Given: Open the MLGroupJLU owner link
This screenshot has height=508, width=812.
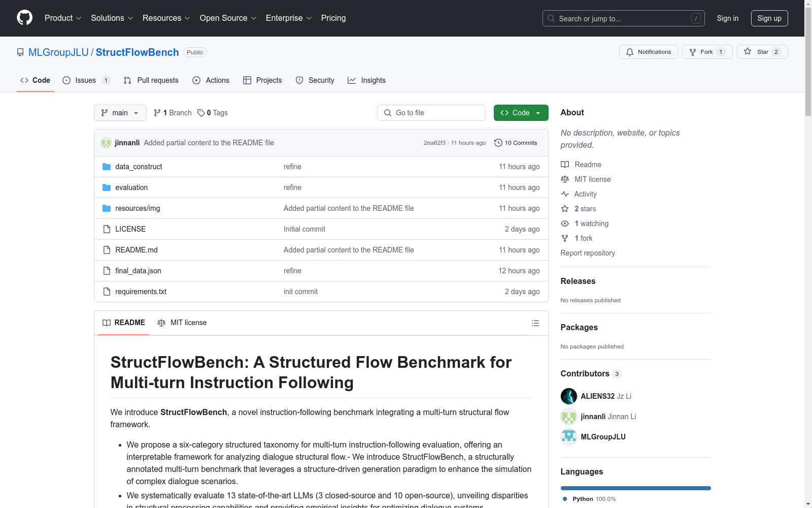Looking at the screenshot, I should [x=58, y=52].
